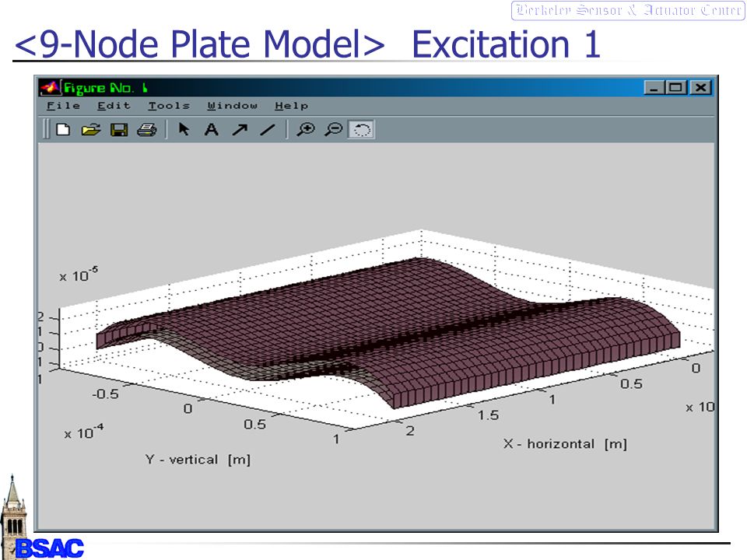Image resolution: width=747 pixels, height=560 pixels.
Task: Select the arrow pointer edit tool
Action: click(184, 129)
